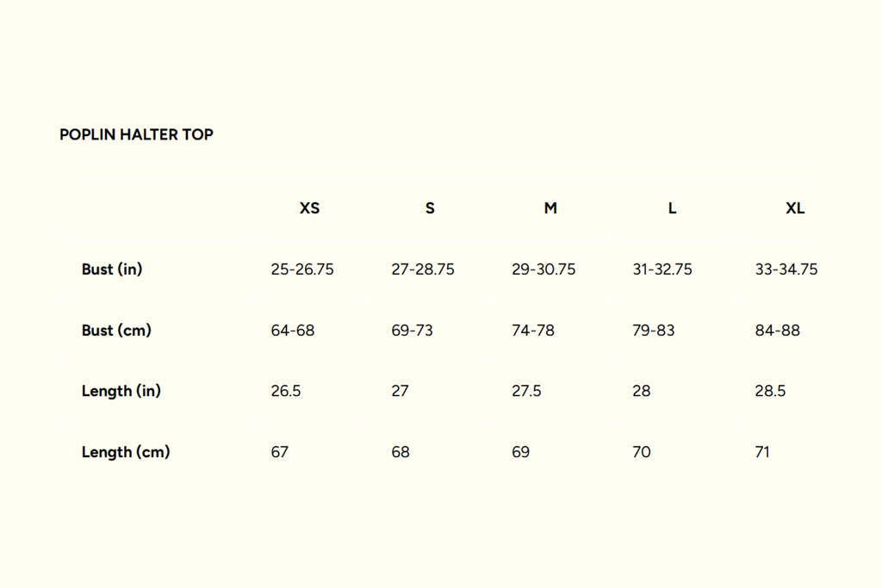
Task: Click the M bust inches value 29-30.75
Action: 543,269
